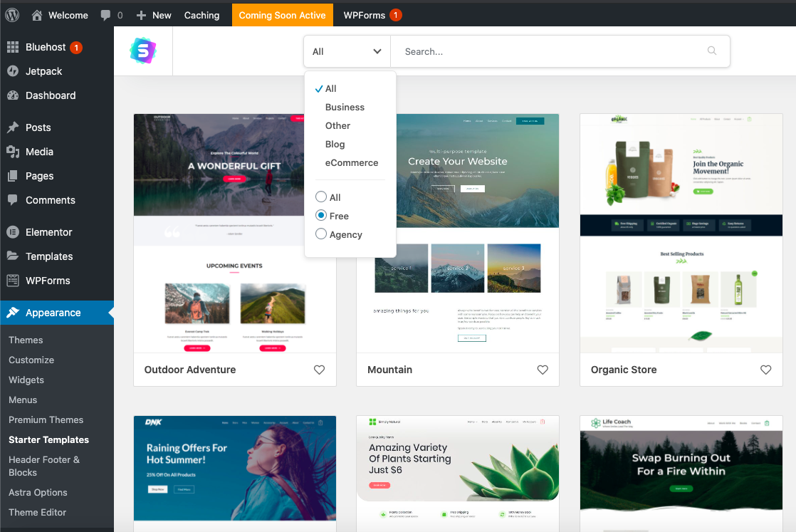Image resolution: width=796 pixels, height=532 pixels.
Task: Open Menus submenu link
Action: (x=23, y=400)
